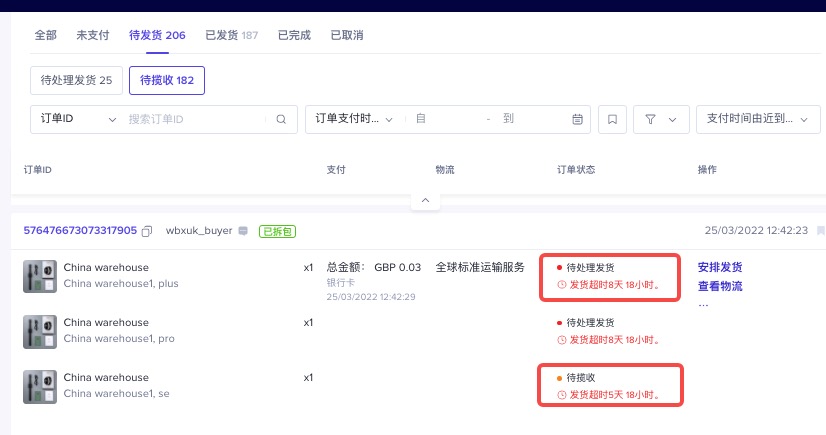The width and height of the screenshot is (826, 435).
Task: Click the 全球标准运输服务 logistics text
Action: coord(480,267)
